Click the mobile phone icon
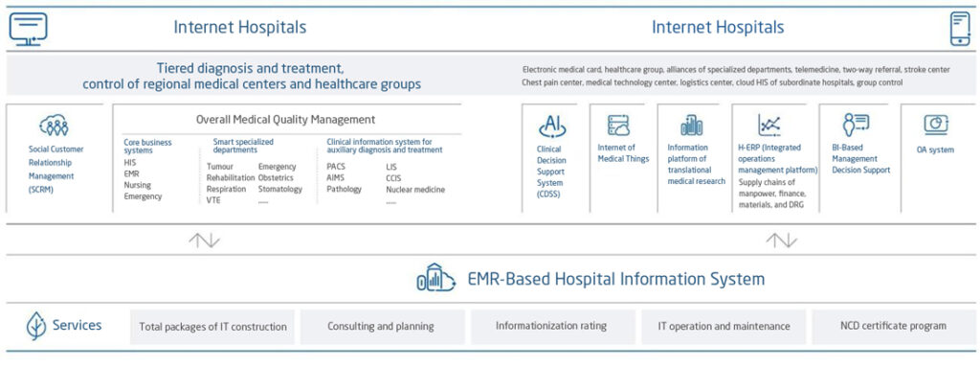The width and height of the screenshot is (980, 368). pyautogui.click(x=960, y=29)
